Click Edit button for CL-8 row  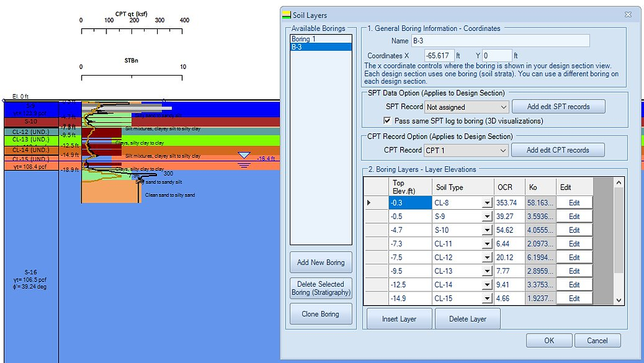point(574,203)
